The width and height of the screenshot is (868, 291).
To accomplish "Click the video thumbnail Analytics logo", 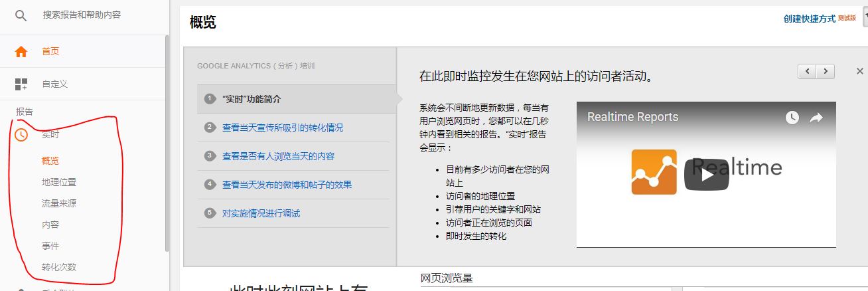I will coord(654,172).
